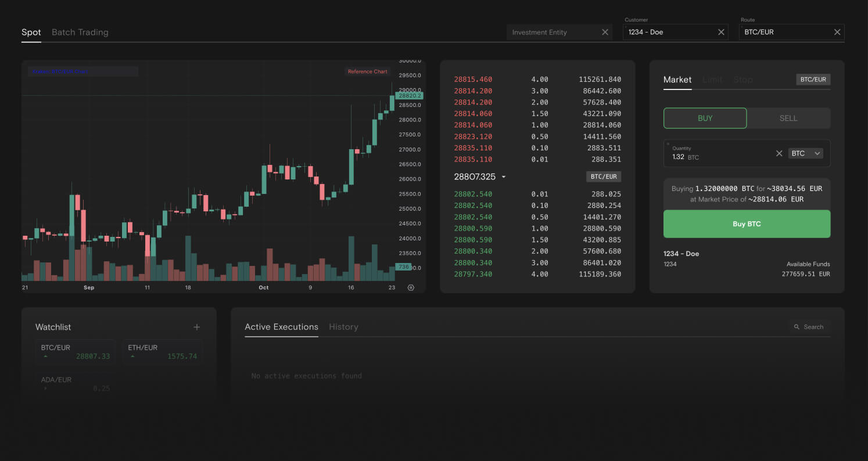Click the Reference Chart label
Screen dimensions: 868x461
(x=367, y=71)
